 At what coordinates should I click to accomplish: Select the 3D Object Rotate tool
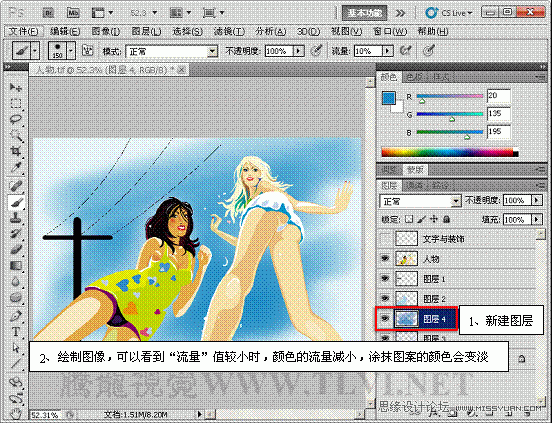[x=15, y=382]
